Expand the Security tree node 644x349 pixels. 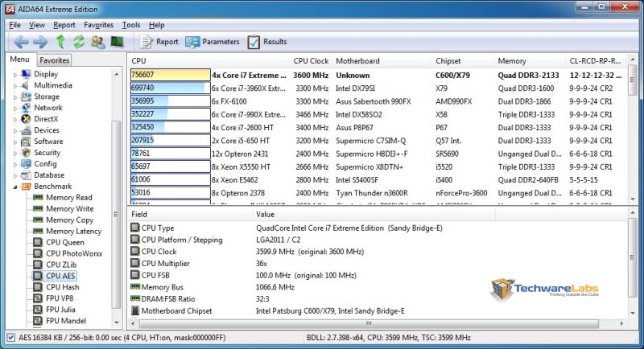click(x=15, y=153)
